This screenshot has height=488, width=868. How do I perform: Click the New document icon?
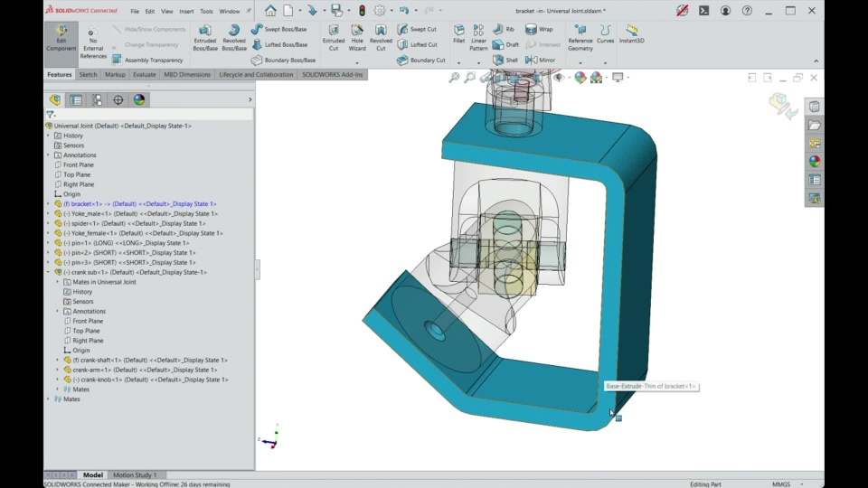[288, 11]
